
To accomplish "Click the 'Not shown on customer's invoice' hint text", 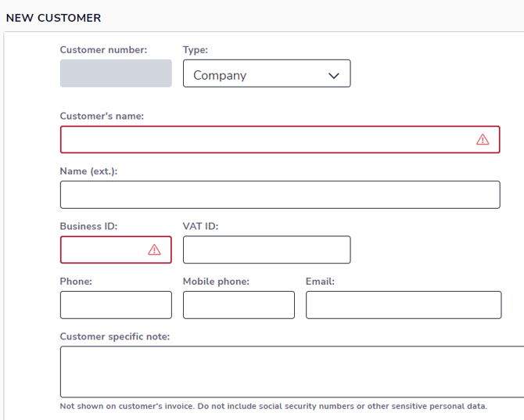I will point(274,406).
